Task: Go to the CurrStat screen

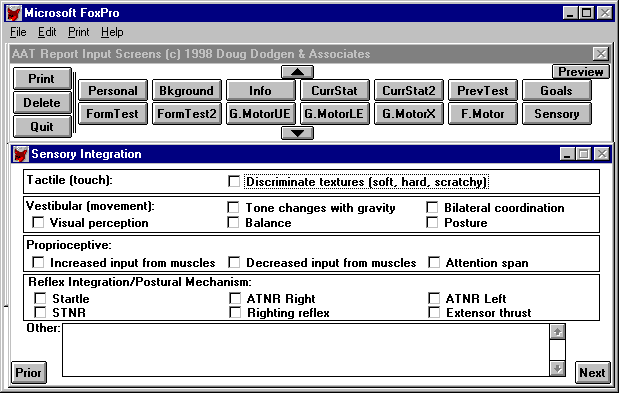Action: coord(335,90)
